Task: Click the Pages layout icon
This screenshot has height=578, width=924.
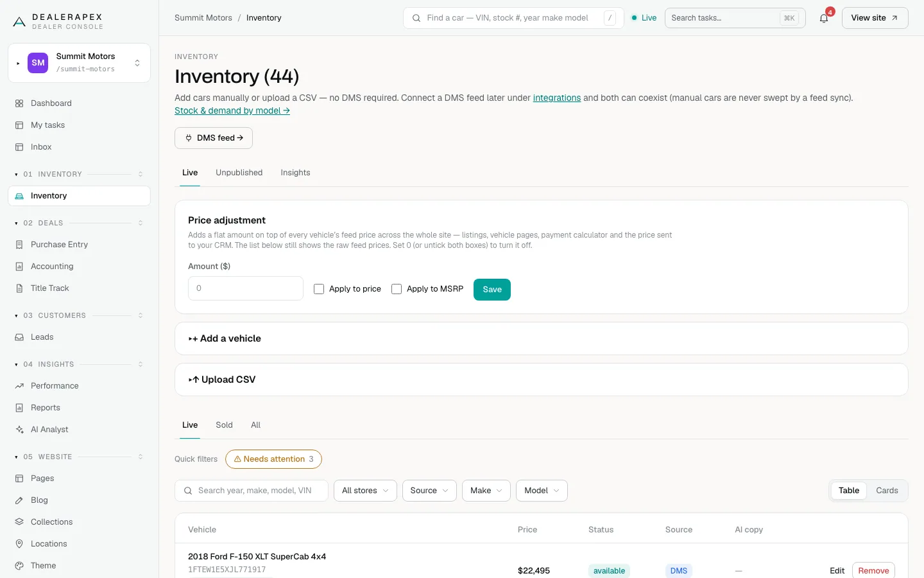Action: [19, 478]
